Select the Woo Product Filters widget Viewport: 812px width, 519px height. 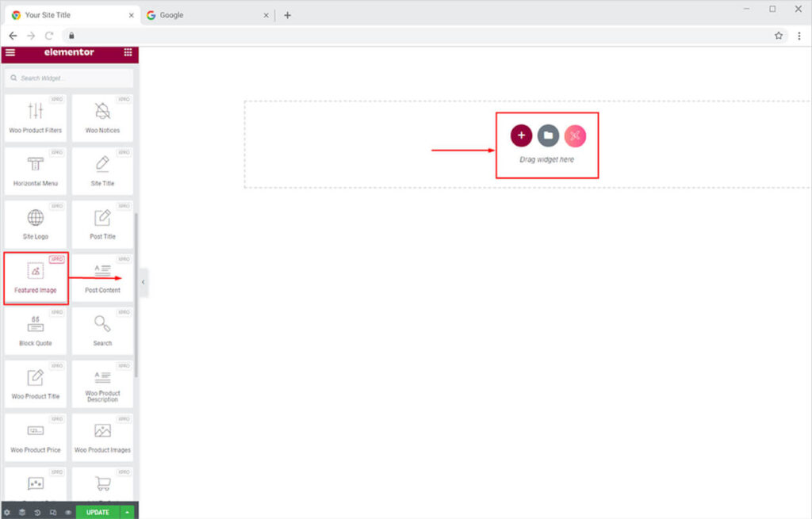click(36, 118)
